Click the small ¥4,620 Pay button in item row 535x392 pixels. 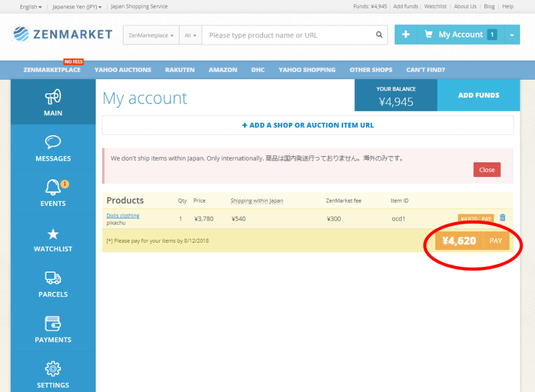476,218
